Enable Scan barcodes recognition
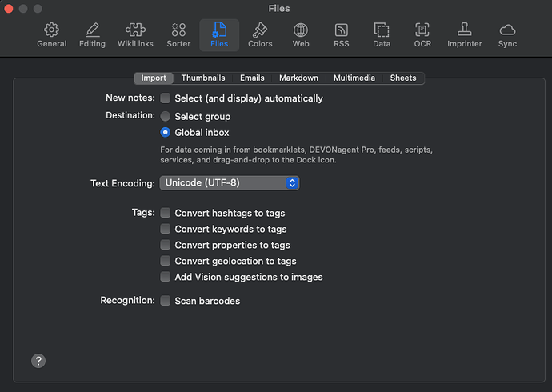The width and height of the screenshot is (552, 392). point(165,301)
